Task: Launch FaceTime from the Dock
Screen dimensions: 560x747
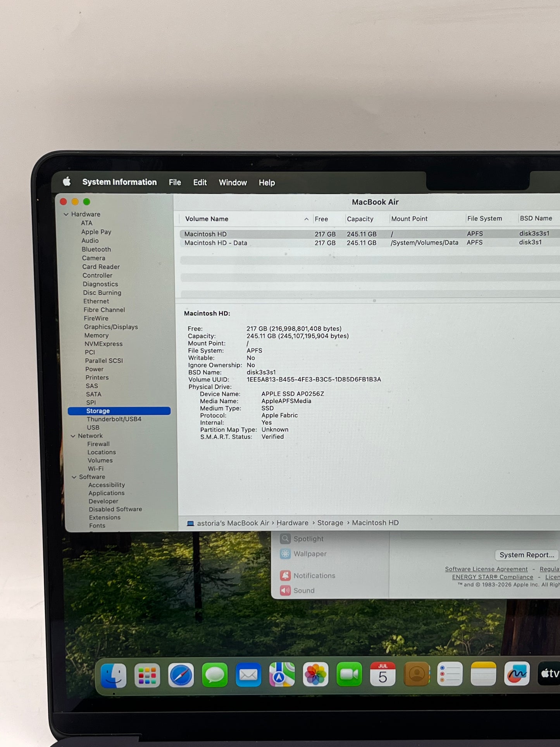Action: click(x=349, y=674)
